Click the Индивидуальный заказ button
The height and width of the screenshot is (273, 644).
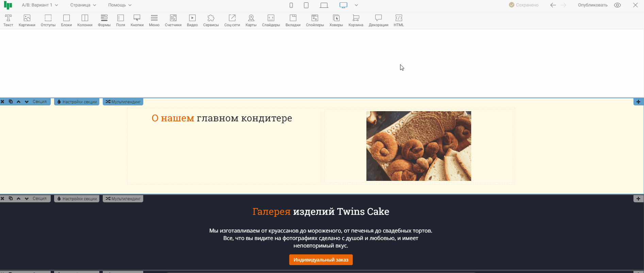pos(321,260)
